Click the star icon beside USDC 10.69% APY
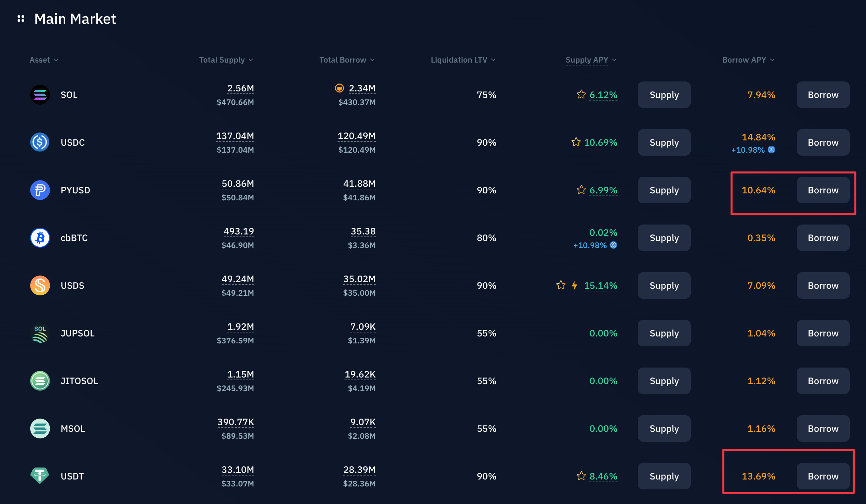This screenshot has height=504, width=866. 576,142
